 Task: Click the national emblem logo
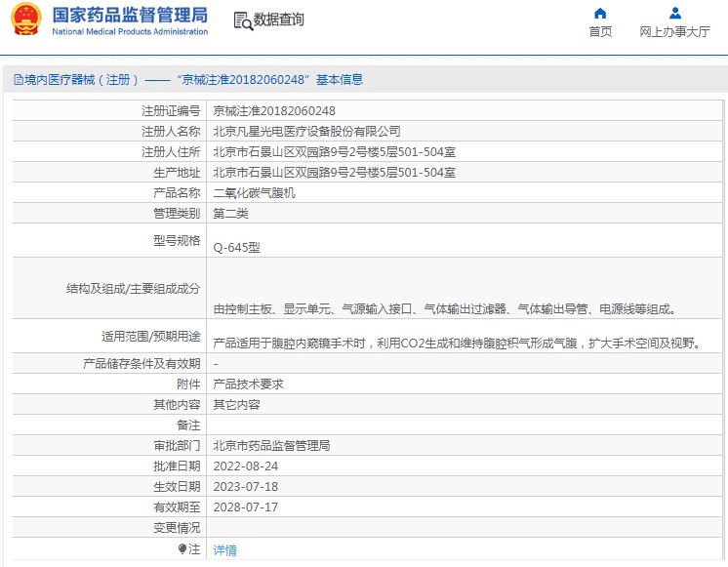pyautogui.click(x=26, y=20)
